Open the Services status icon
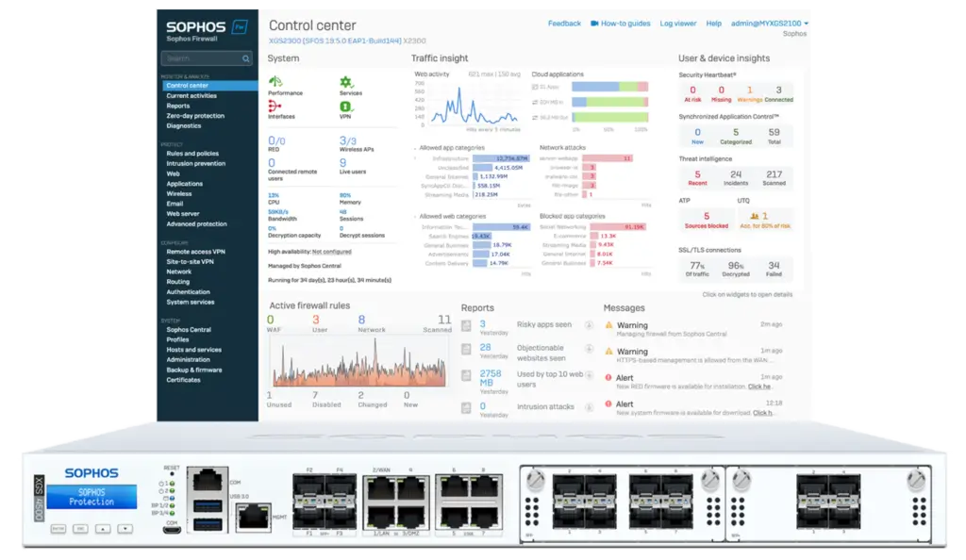Image resolution: width=966 pixels, height=560 pixels. pos(345,81)
